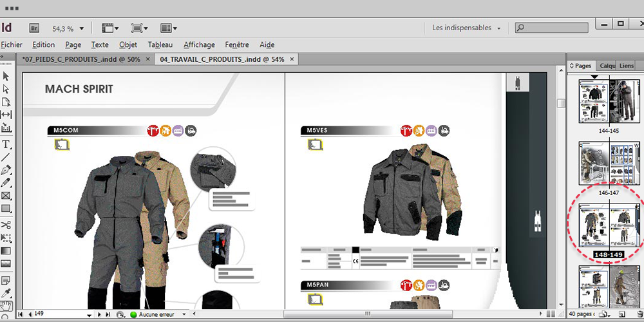The height and width of the screenshot is (322, 644).
Task: Switch to the Liens panel tab
Action: pos(627,66)
